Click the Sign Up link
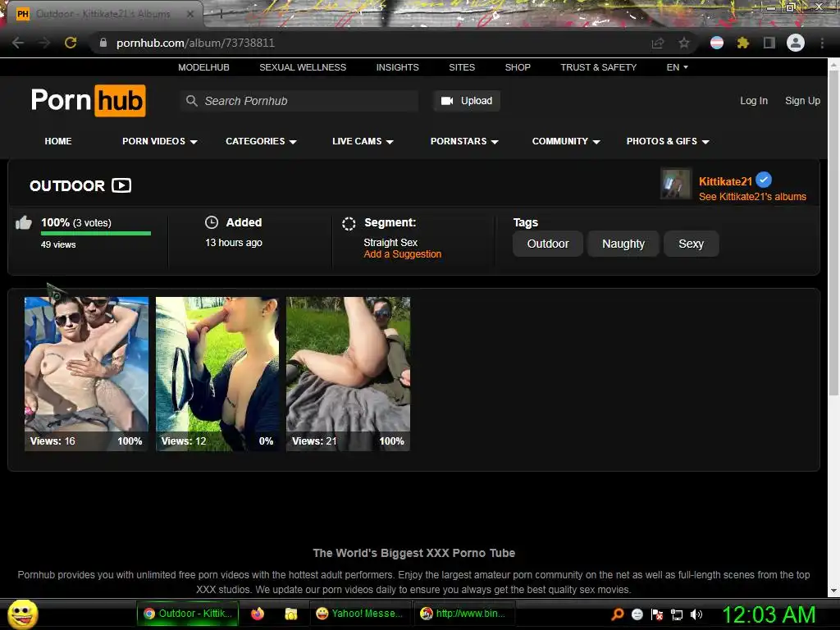Image resolution: width=840 pixels, height=630 pixels. [802, 101]
